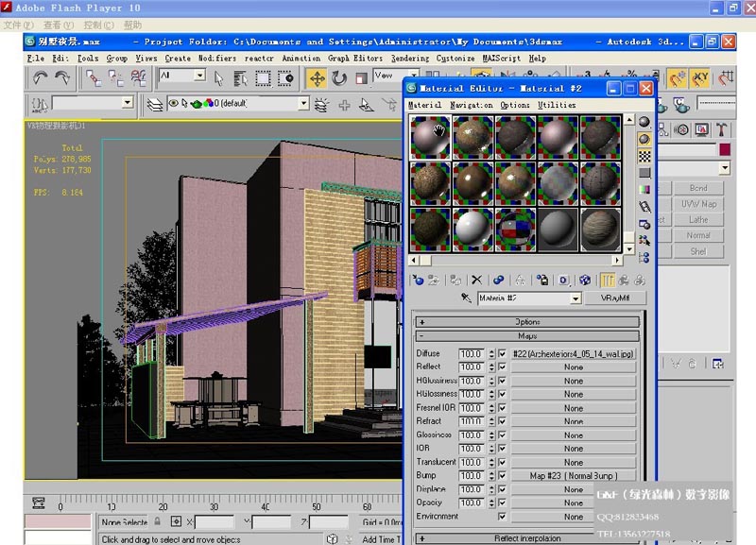Image resolution: width=756 pixels, height=545 pixels.
Task: Open the Graph Editors menu
Action: (x=355, y=58)
